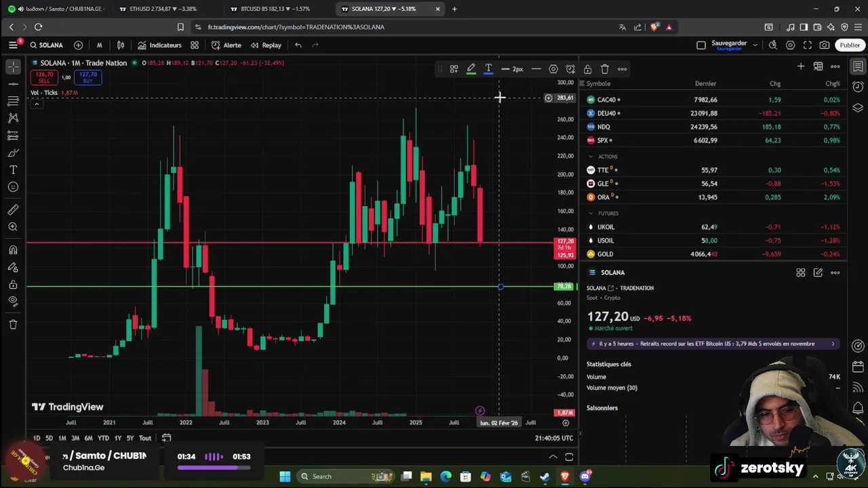The image size is (868, 488).
Task: Open the candlestick chart style selector
Action: (x=121, y=45)
